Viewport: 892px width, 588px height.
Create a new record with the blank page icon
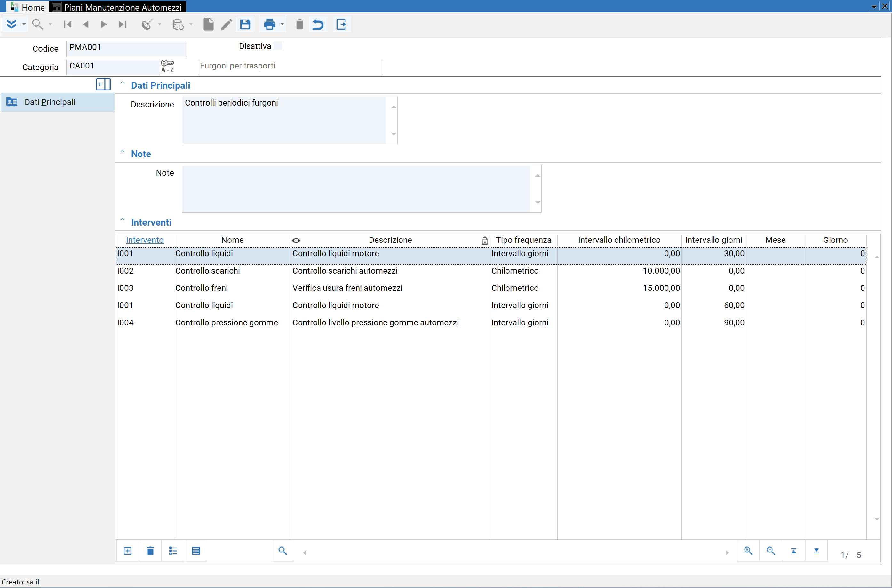tap(209, 24)
